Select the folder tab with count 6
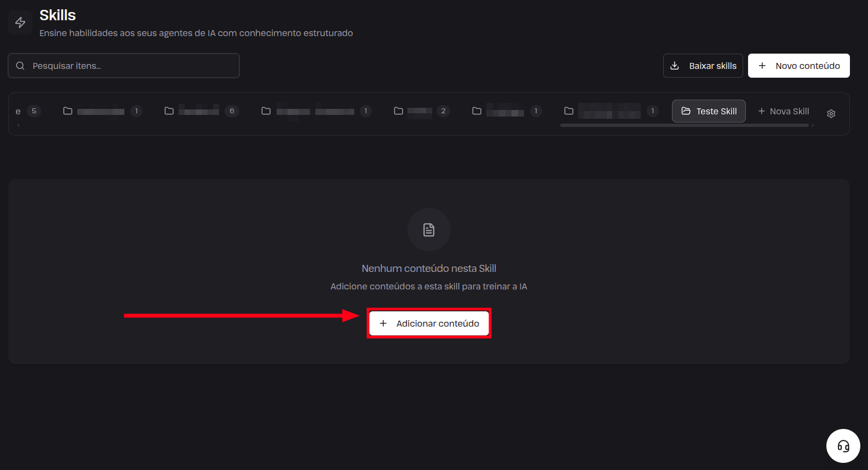Image resolution: width=868 pixels, height=470 pixels. pos(202,111)
